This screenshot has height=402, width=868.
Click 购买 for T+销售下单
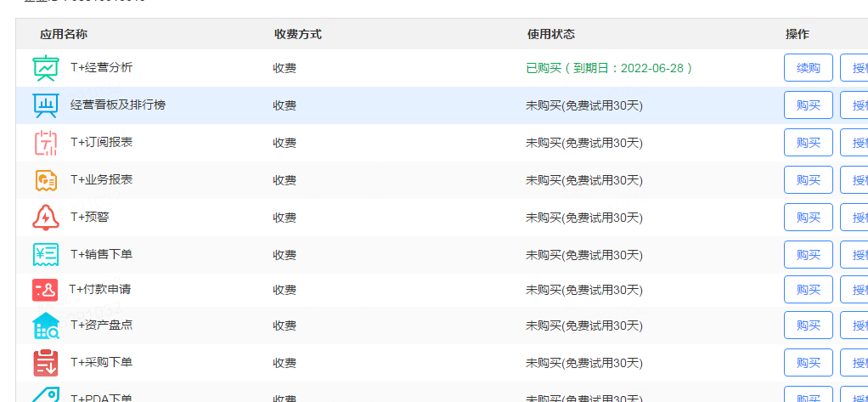(809, 255)
